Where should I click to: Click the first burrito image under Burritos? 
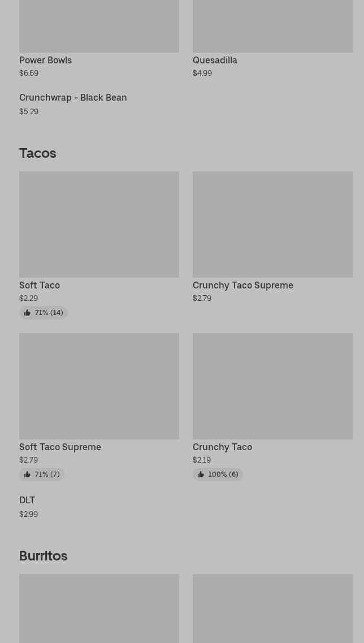click(99, 609)
